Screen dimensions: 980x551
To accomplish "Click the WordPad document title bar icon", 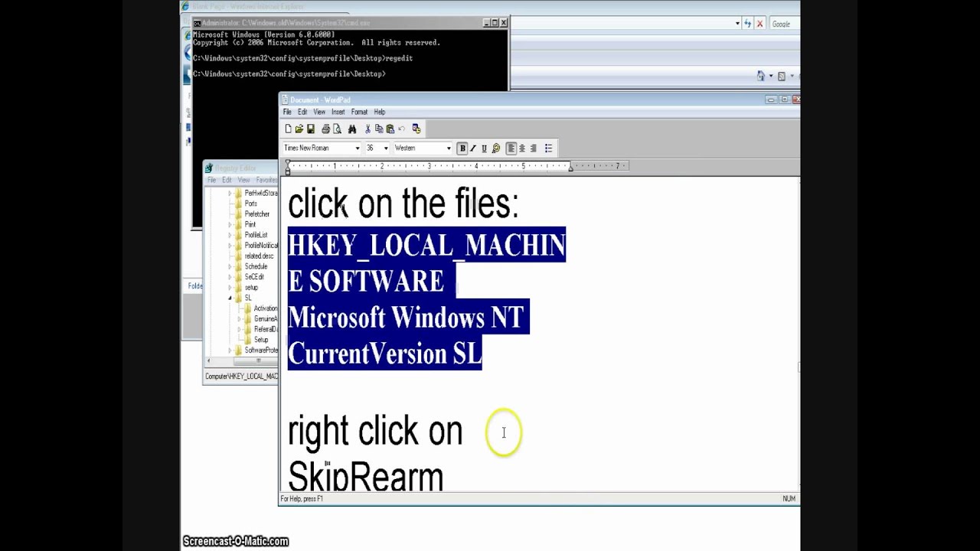I will coord(285,99).
